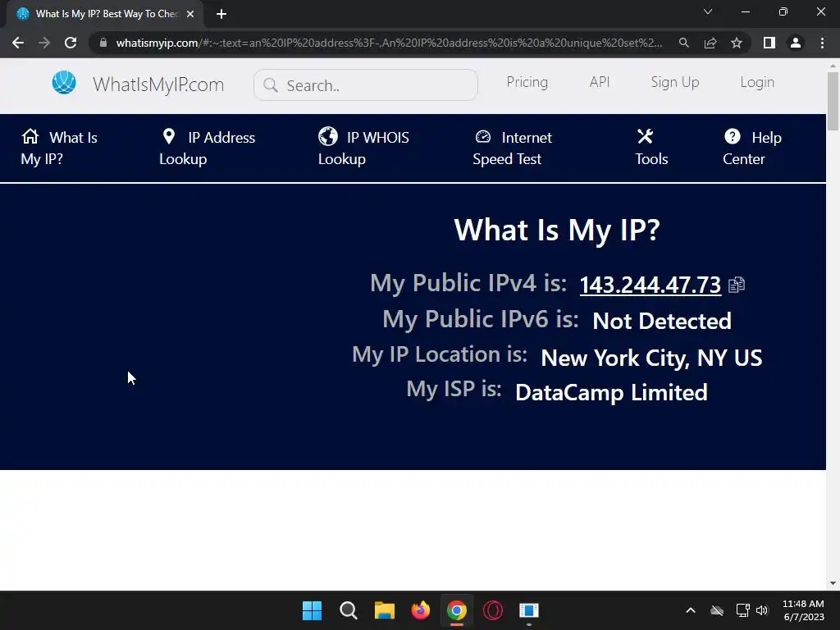Open the Chrome profile avatar

[x=796, y=43]
